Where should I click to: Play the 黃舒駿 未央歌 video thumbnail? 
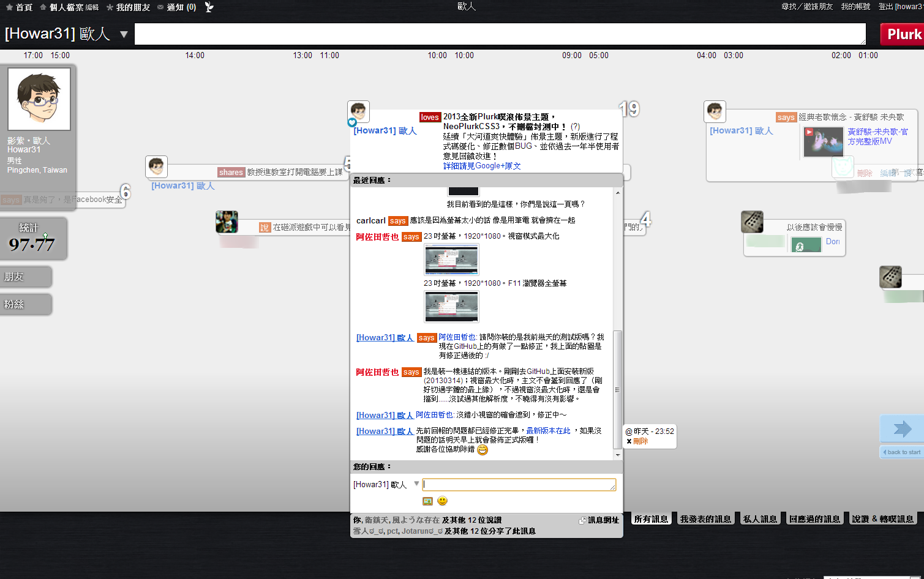coord(823,141)
